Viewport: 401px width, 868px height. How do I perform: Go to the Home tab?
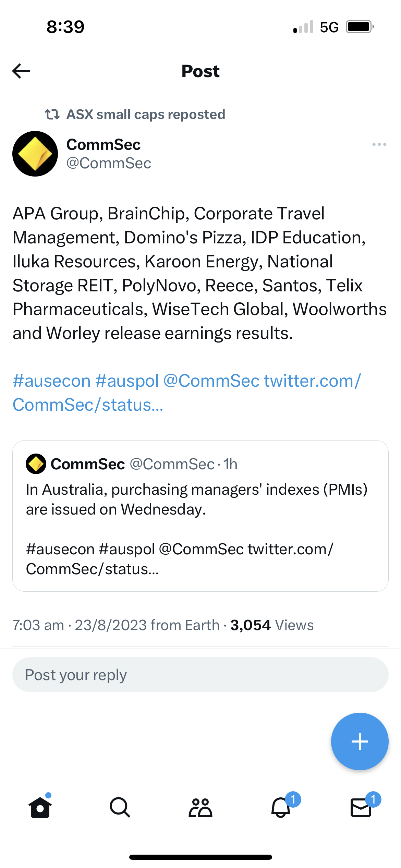pos(40,807)
